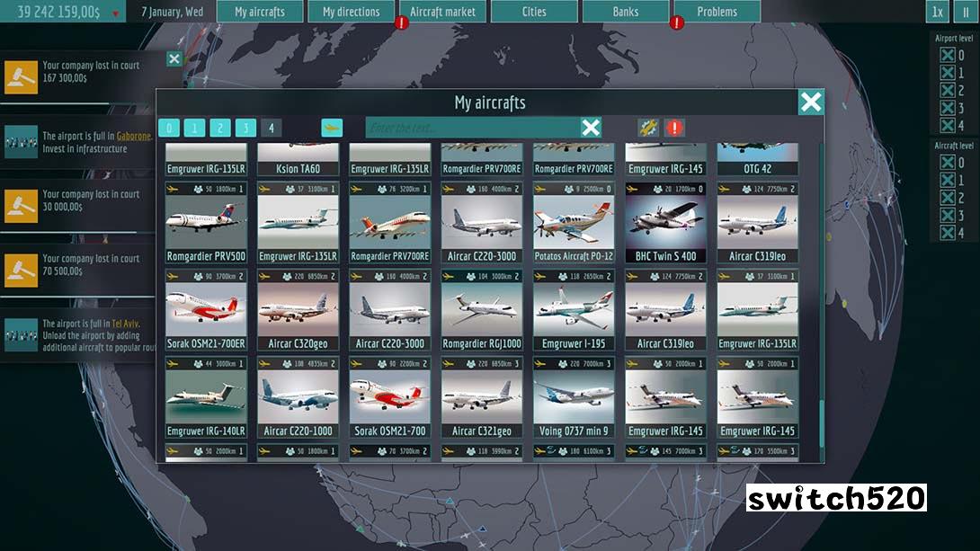Toggle level 4 filter in My aircrafts
The width and height of the screenshot is (980, 551).
(272, 128)
